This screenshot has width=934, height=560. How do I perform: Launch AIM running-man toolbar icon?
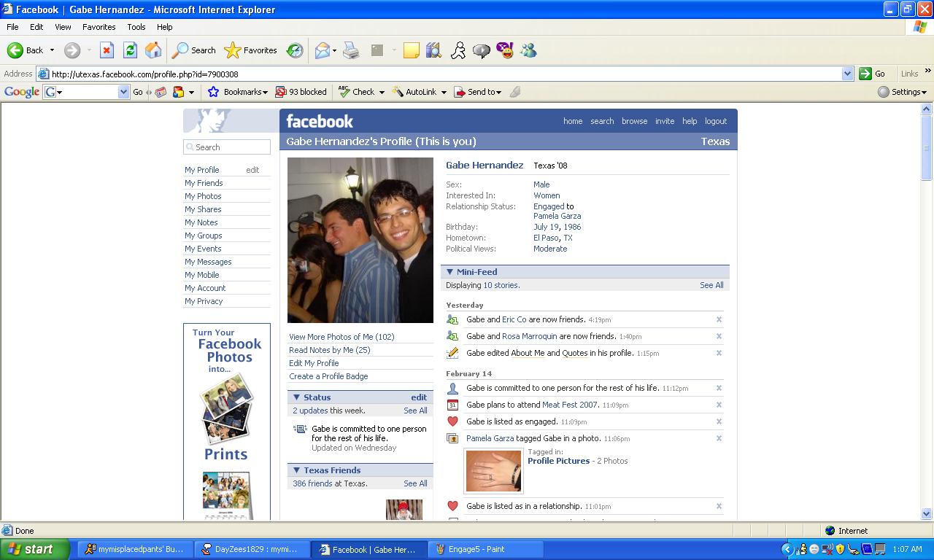(458, 50)
